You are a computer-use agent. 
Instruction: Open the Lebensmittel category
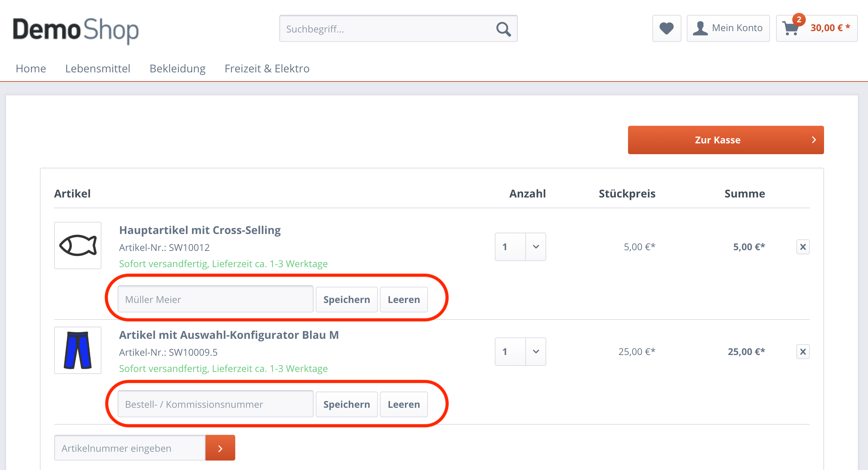[98, 69]
